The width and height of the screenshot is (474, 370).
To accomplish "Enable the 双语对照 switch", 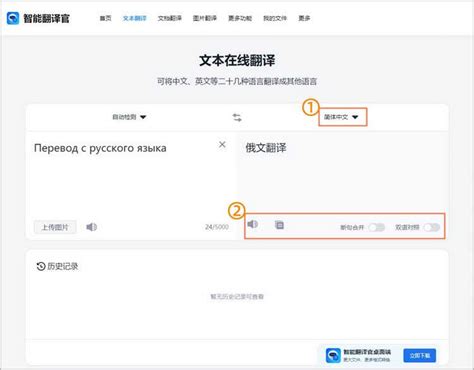I will click(432, 227).
